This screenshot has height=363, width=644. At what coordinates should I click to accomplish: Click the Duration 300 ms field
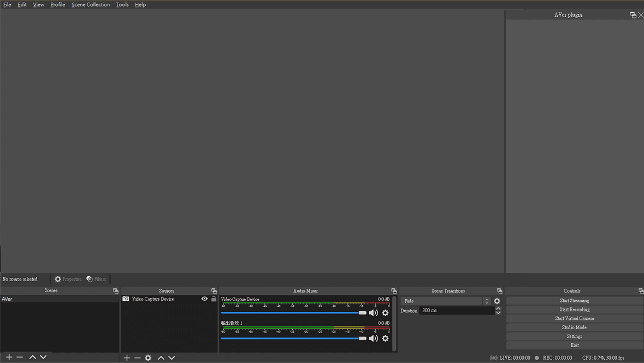(457, 311)
